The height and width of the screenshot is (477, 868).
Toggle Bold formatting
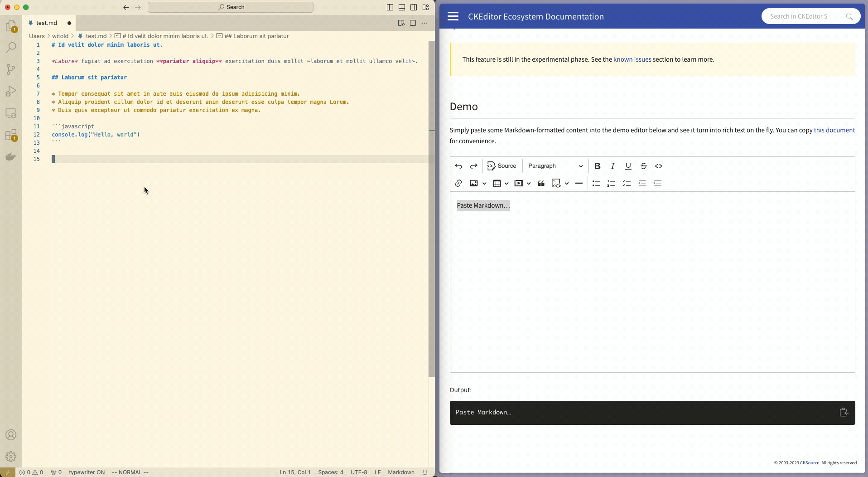coord(597,166)
